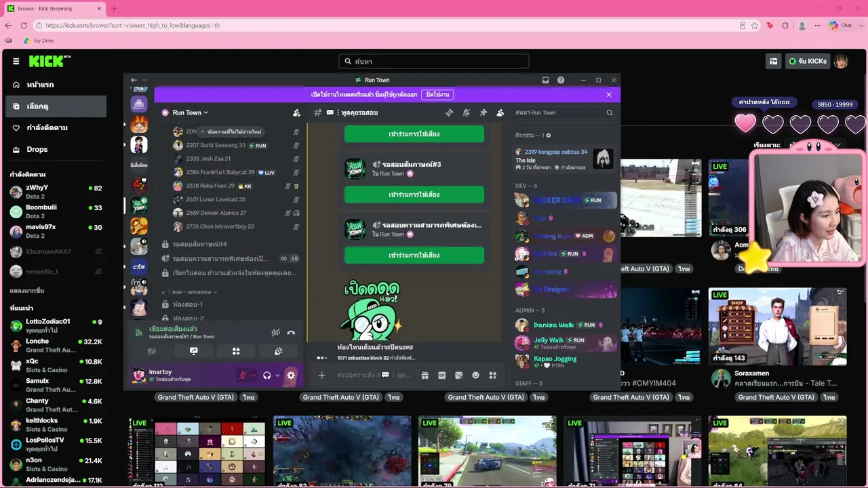Viewport: 868px width, 488px height.
Task: Open the microphone options dropdown arrow
Action: tap(254, 375)
